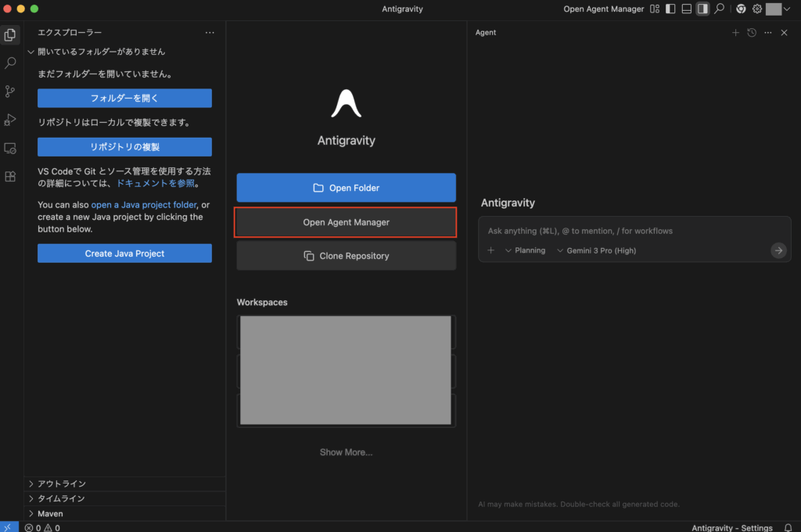Click Open Agent Manager in title bar

point(603,9)
